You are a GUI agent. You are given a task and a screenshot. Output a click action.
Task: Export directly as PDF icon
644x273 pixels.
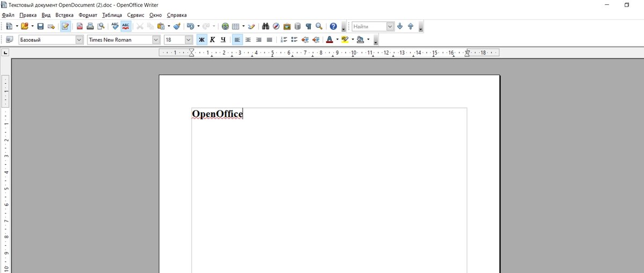tap(79, 26)
